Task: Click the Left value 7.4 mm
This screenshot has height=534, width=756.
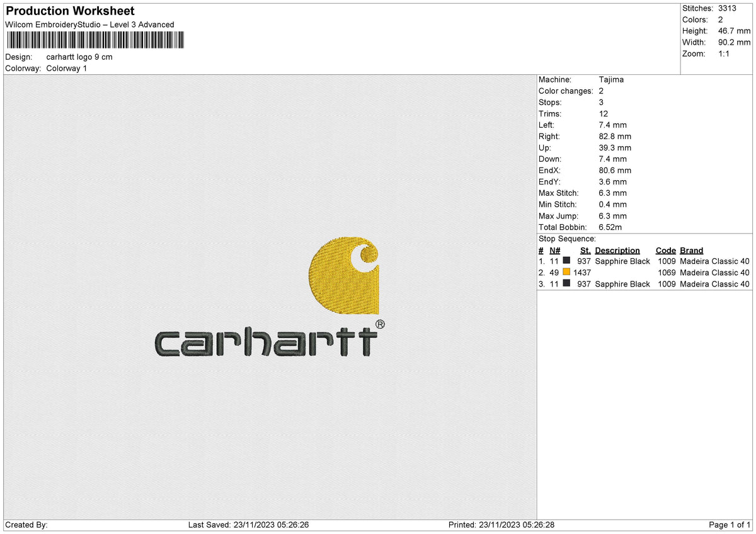Action: [612, 125]
